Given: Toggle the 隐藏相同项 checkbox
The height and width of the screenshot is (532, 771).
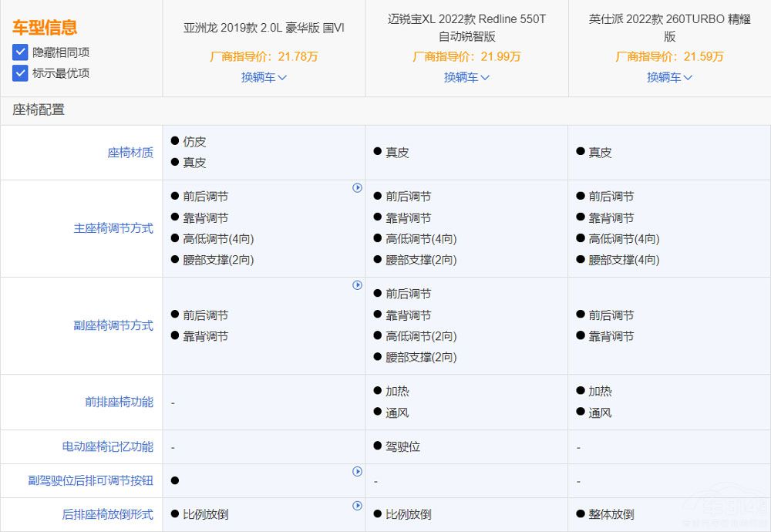Looking at the screenshot, I should tap(19, 52).
